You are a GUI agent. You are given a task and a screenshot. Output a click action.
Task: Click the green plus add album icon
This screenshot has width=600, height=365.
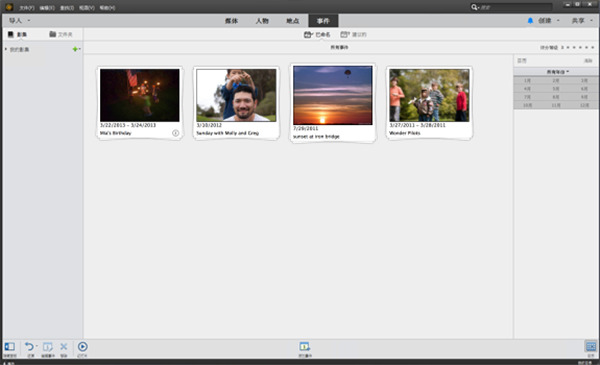pos(75,49)
